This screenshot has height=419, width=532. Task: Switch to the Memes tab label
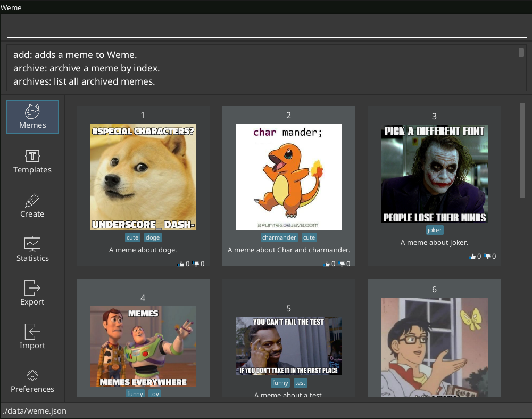32,125
